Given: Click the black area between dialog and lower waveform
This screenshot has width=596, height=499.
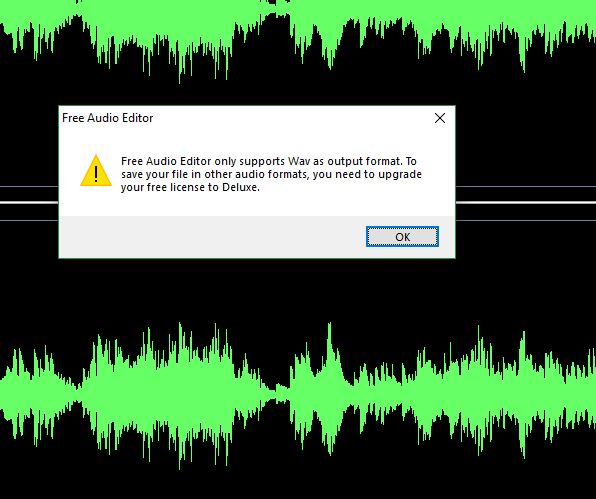Looking at the screenshot, I should click(x=257, y=289).
